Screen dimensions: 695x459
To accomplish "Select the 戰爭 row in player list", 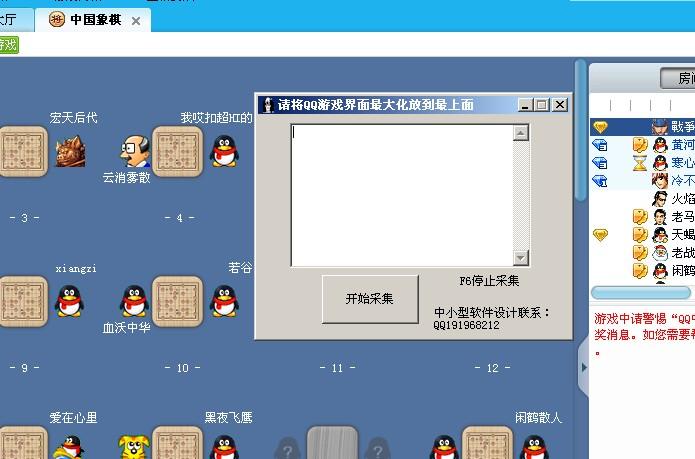I will (642, 127).
